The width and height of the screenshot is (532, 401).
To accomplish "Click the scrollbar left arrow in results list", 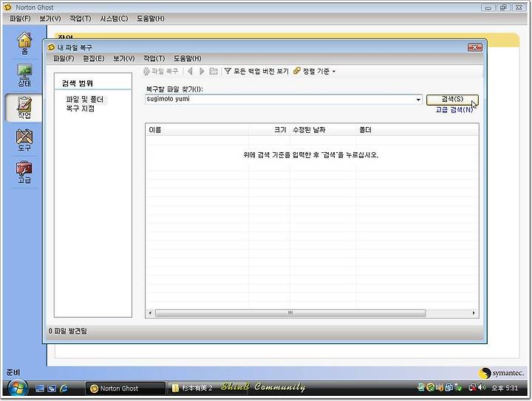I will tap(150, 313).
